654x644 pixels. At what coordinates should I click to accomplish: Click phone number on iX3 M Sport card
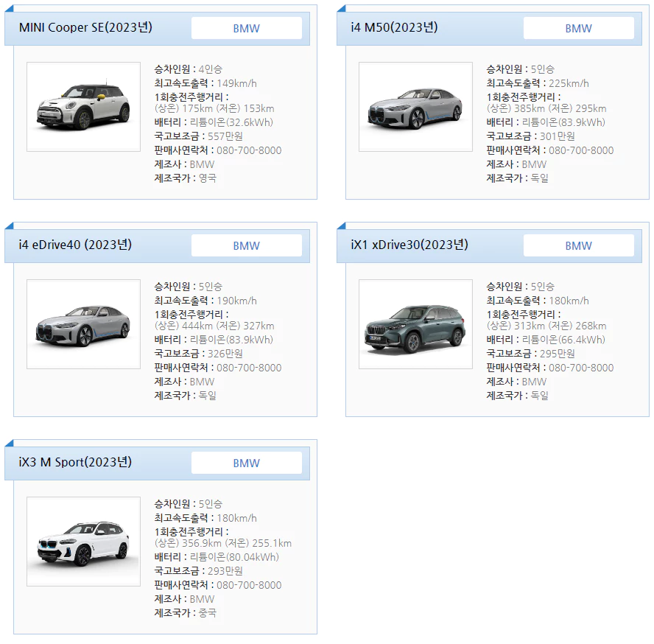point(249,585)
